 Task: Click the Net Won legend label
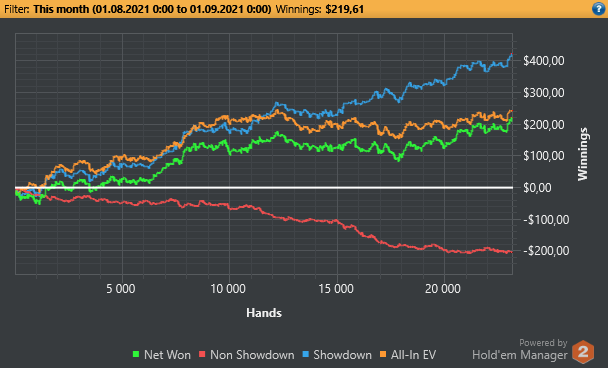coord(167,355)
